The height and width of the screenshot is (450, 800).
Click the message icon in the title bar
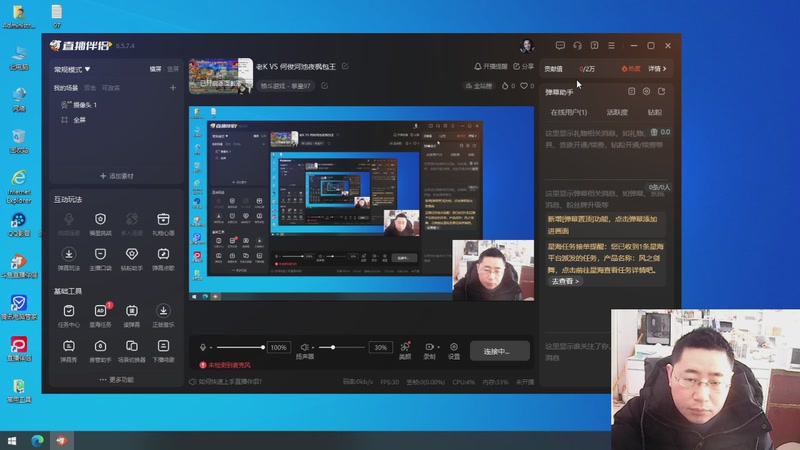click(560, 45)
